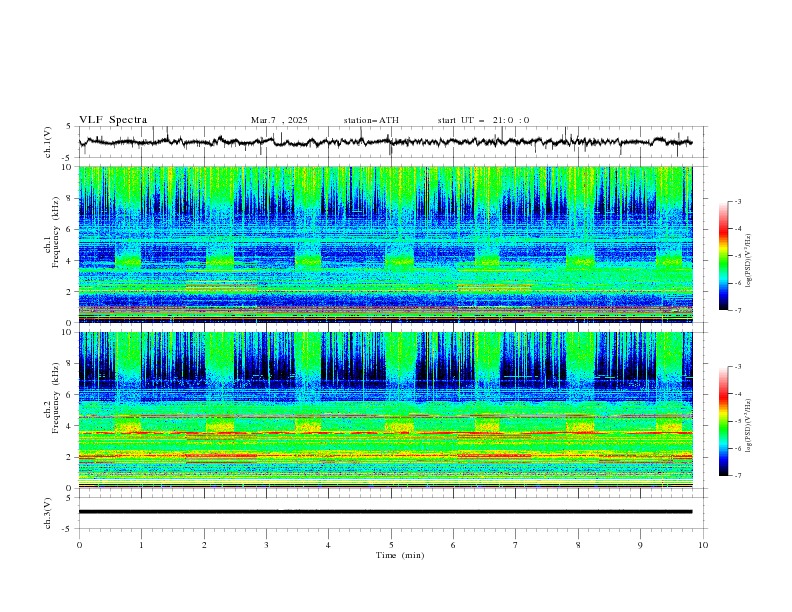Screen dimensions: 792x612
Task: Click the 'ch.3(V)' axis label
Action: 48,513
